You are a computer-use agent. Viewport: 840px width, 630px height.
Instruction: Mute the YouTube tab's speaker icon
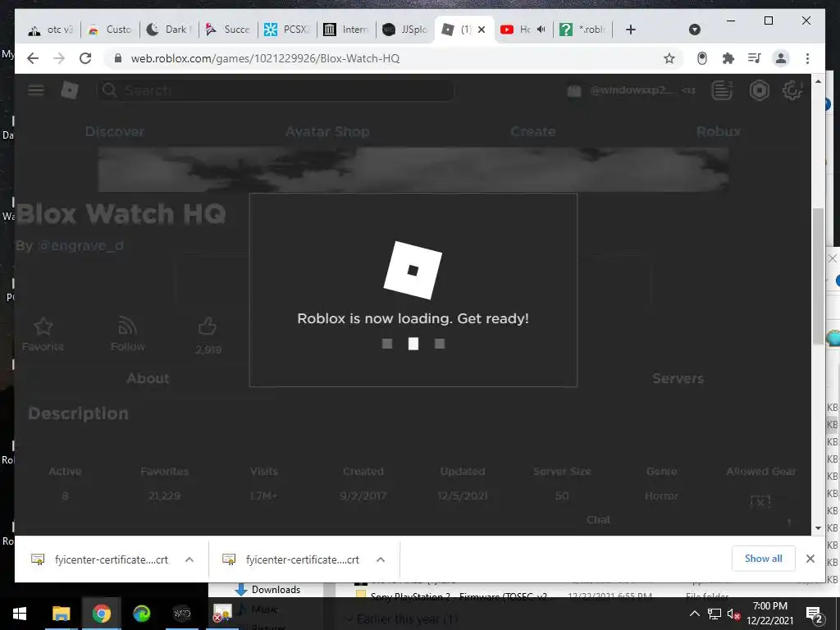point(541,30)
